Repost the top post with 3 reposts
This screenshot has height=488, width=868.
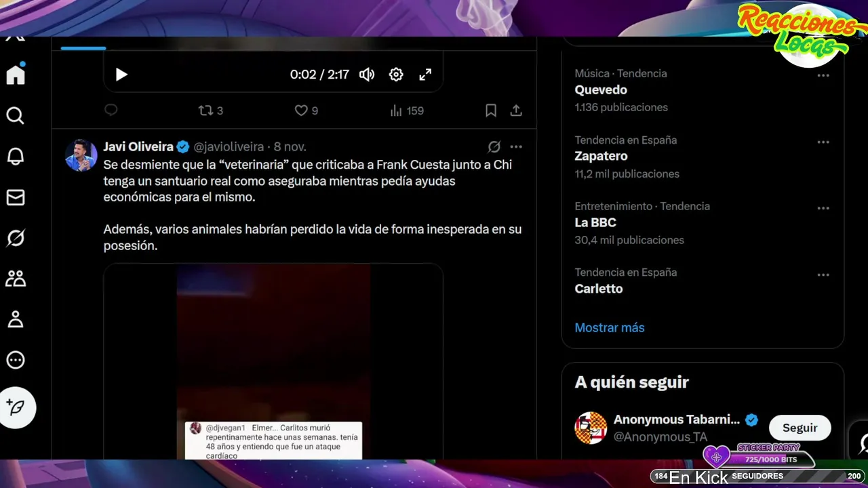click(x=210, y=110)
